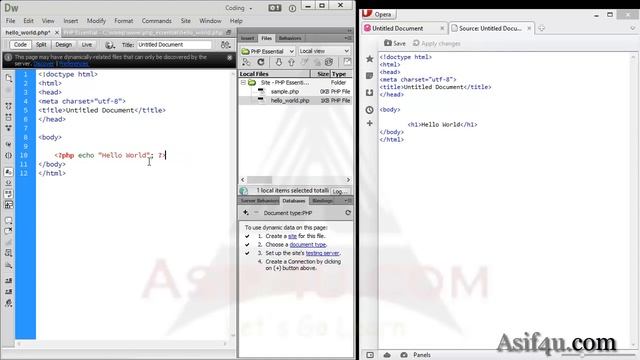The height and width of the screenshot is (360, 640).
Task: Open the Insert menu
Action: (71, 21)
